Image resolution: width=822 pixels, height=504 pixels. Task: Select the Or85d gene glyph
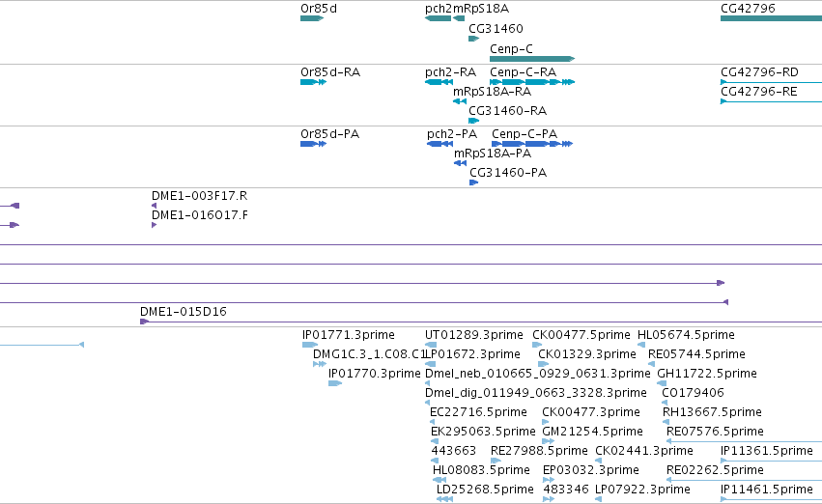coord(312,18)
